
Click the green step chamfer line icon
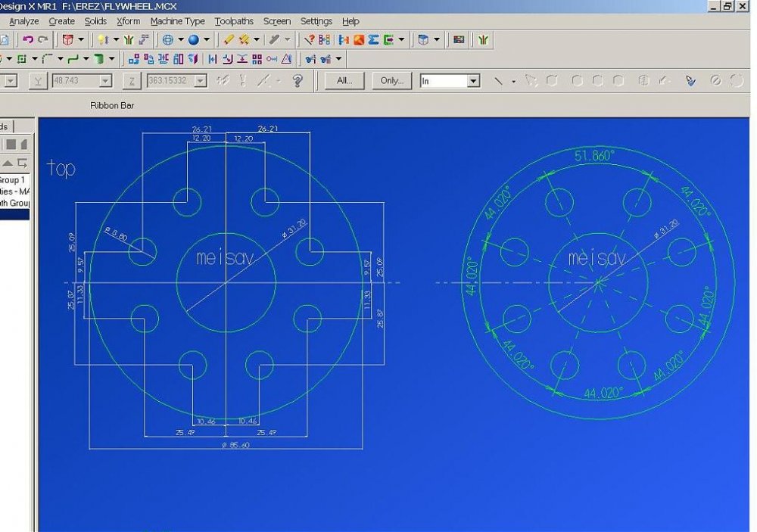click(x=73, y=59)
